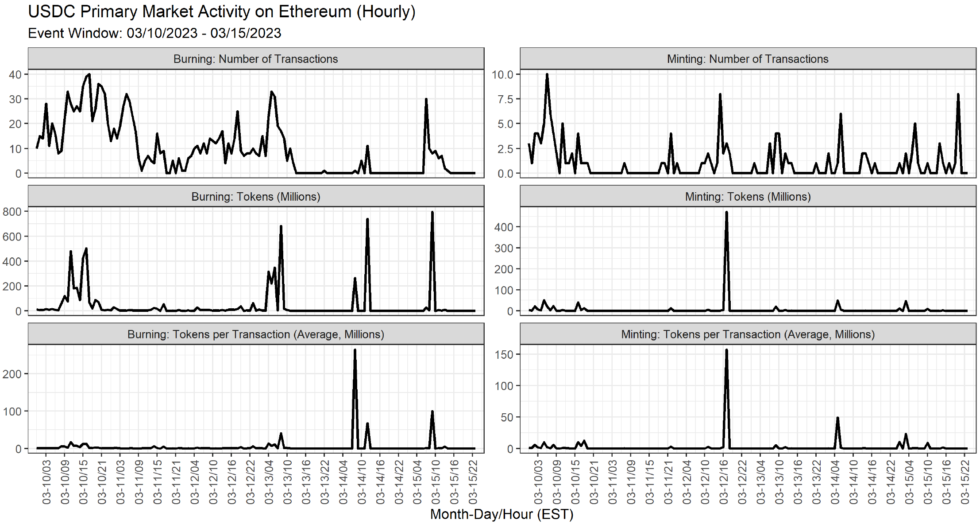Select Minting: Tokens per Transaction header strip
The image size is (980, 528).
click(x=748, y=334)
